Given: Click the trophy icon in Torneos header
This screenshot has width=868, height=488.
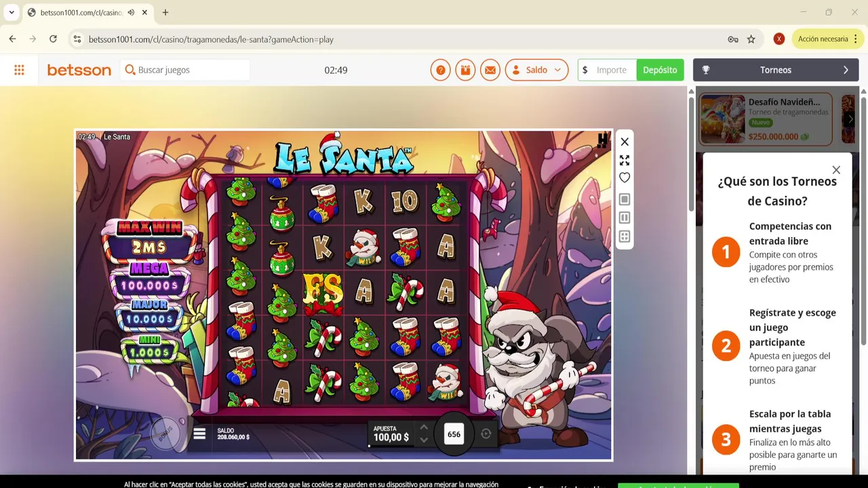Looking at the screenshot, I should pos(706,70).
